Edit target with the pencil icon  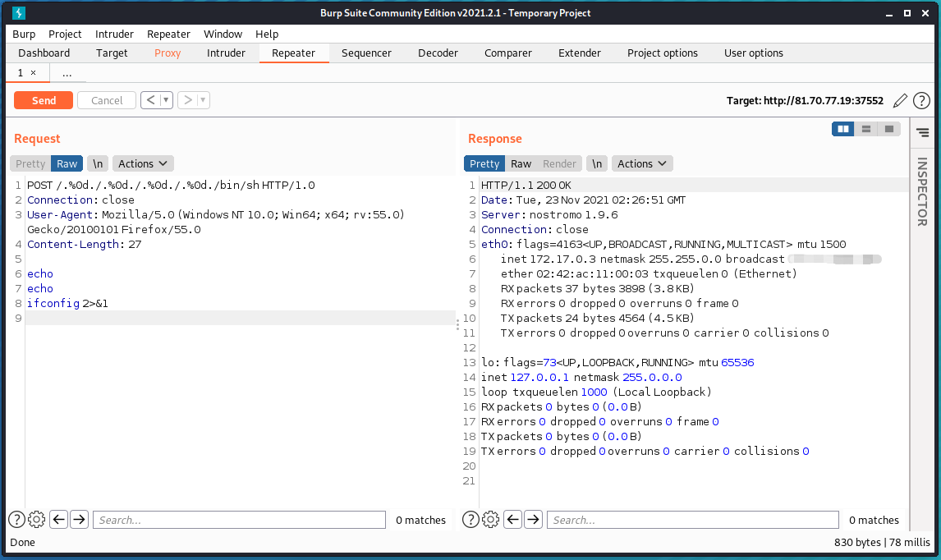[900, 100]
